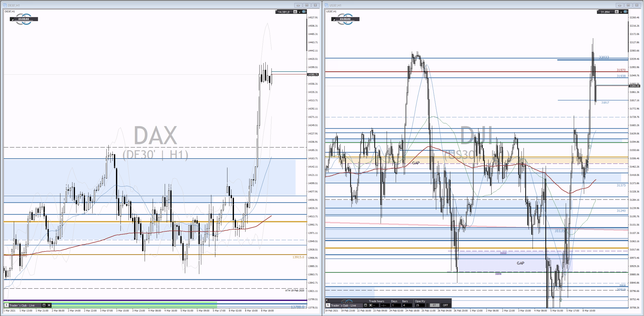This screenshot has height=316, width=644.
Task: Click the 1 Mar 2021 date label on DE30 axis
Action: [10, 311]
